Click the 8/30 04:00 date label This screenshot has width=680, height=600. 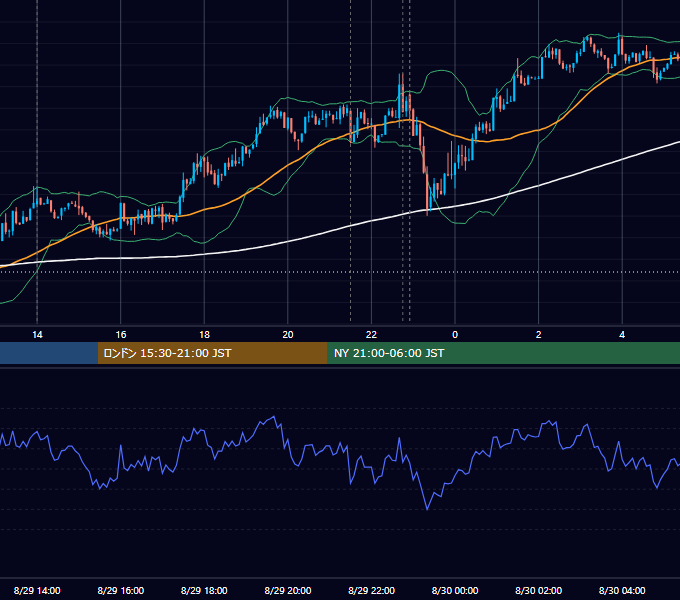pos(622,590)
